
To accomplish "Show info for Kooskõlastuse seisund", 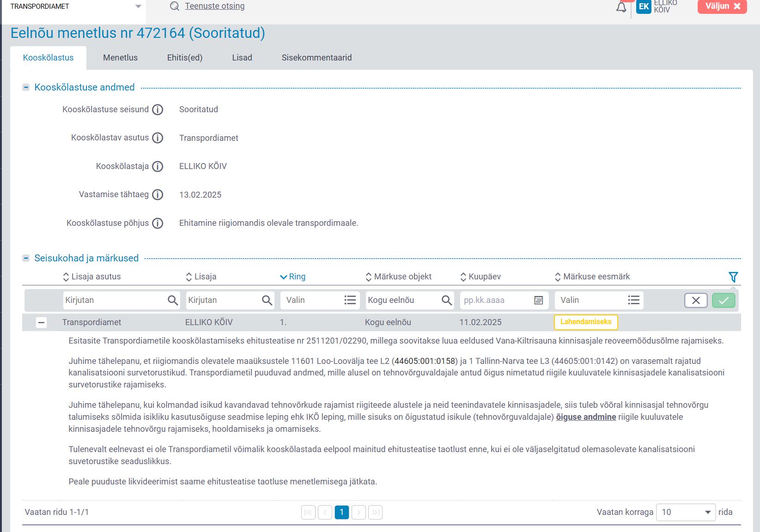I will [x=158, y=110].
